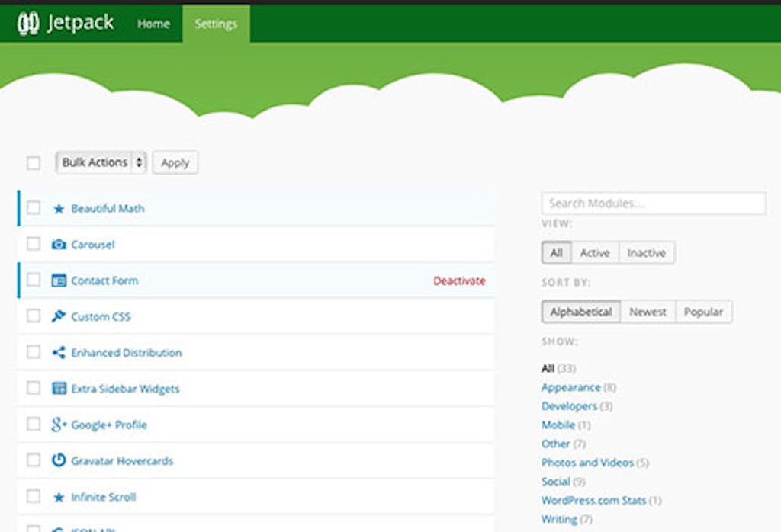Switch to the Home tab
Screen dimensions: 781x532
pos(154,24)
